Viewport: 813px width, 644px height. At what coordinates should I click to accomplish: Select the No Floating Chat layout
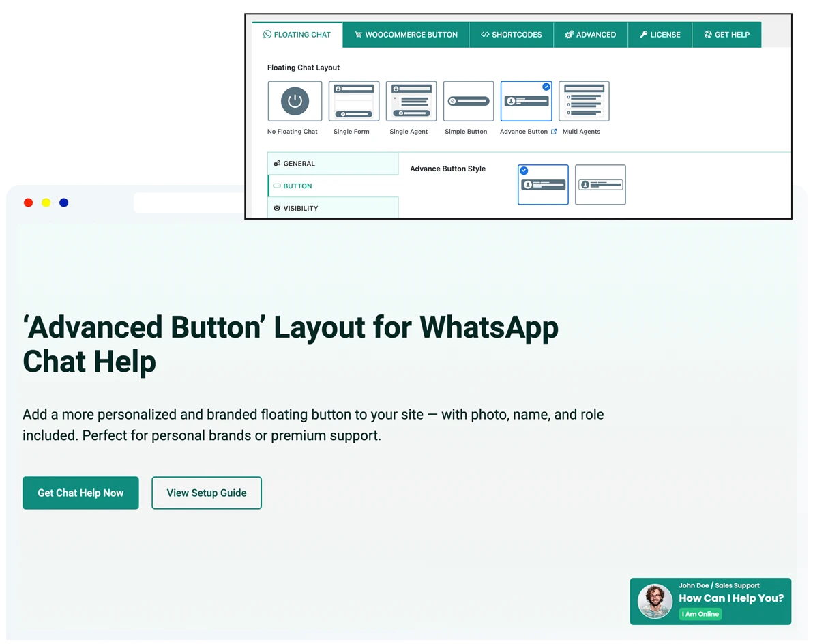pos(295,101)
